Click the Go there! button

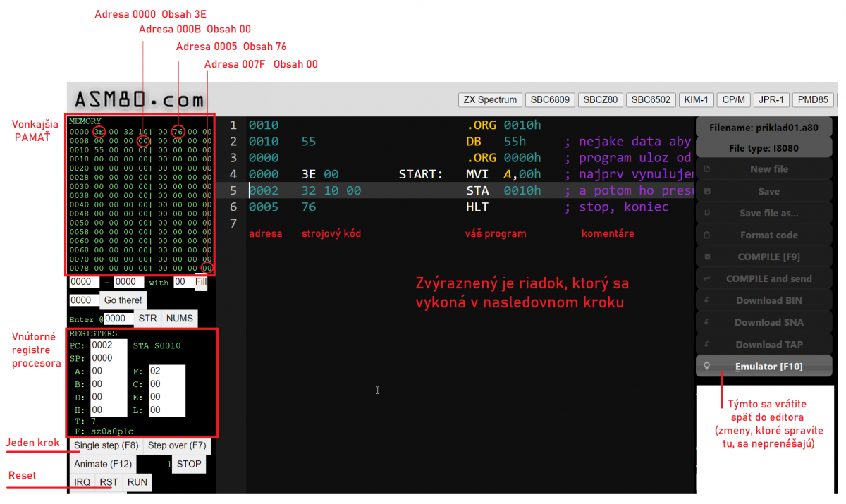click(x=123, y=300)
